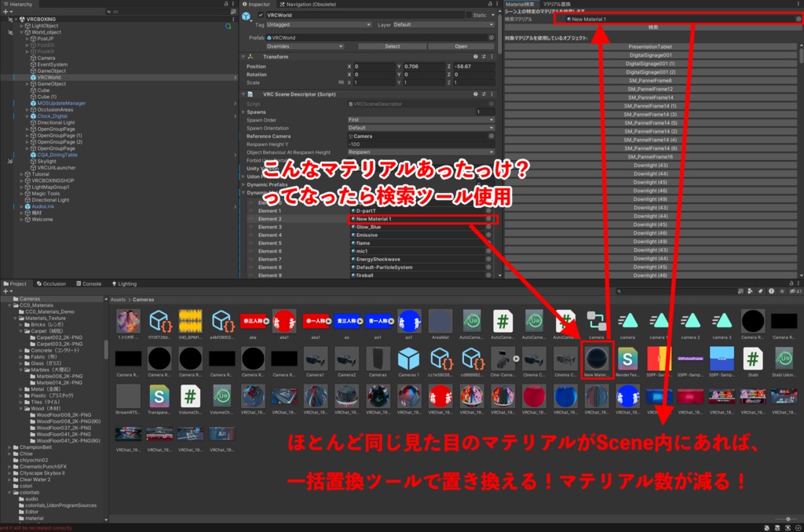Adjust the Project view thumbnail size slider
Image resolution: width=804 pixels, height=532 pixels.
[788, 519]
